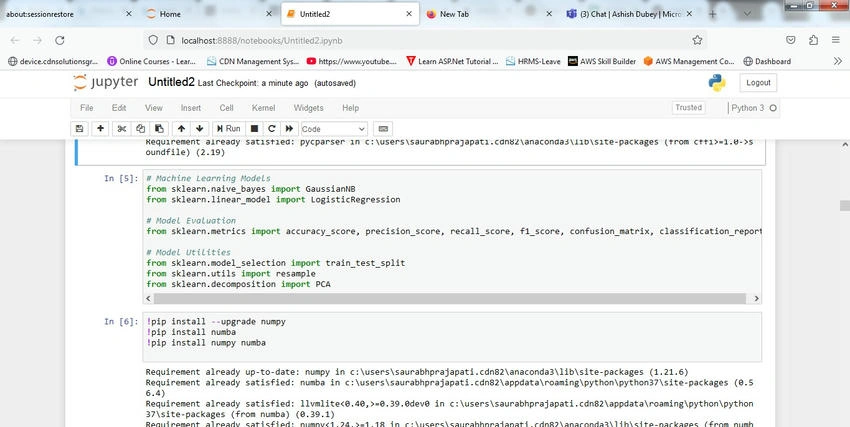Open AWS Skill Builder bookmark
The image size is (850, 427).
pos(602,61)
